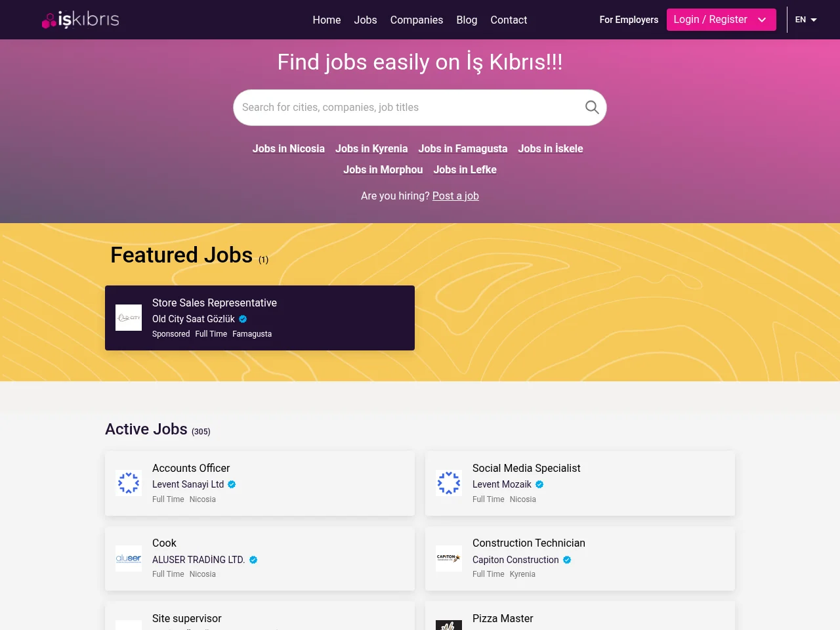Open the Companies page
This screenshot has height=630, width=840.
(x=417, y=20)
